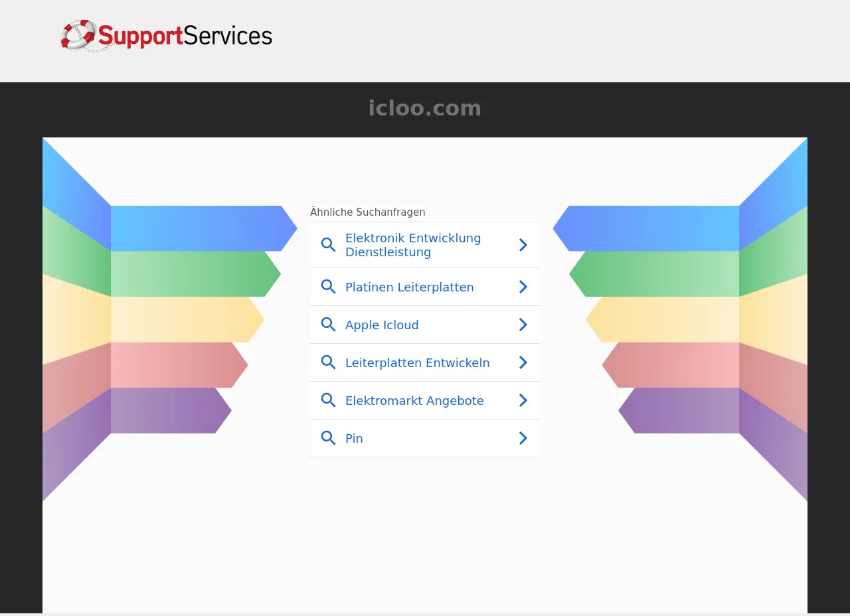Image resolution: width=850 pixels, height=616 pixels.
Task: Click the SupportServices logo
Action: 166,36
